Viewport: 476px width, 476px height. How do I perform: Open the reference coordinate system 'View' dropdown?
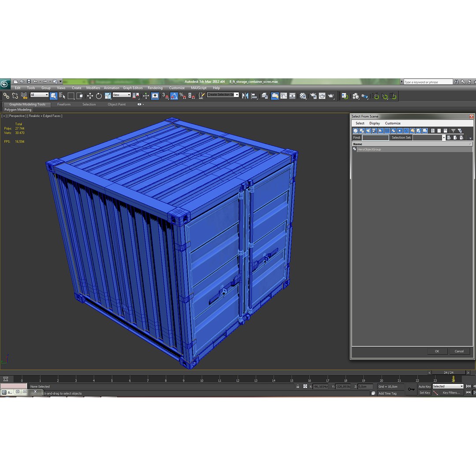tap(122, 95)
